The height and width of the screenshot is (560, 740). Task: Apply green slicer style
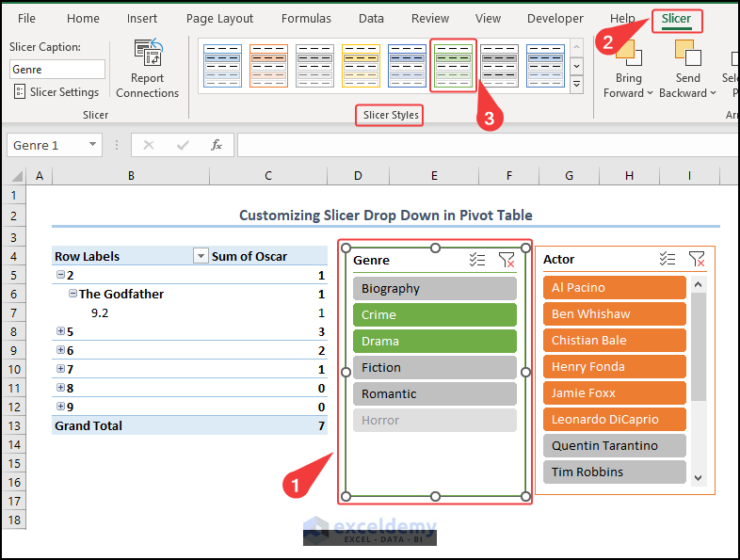[x=453, y=66]
